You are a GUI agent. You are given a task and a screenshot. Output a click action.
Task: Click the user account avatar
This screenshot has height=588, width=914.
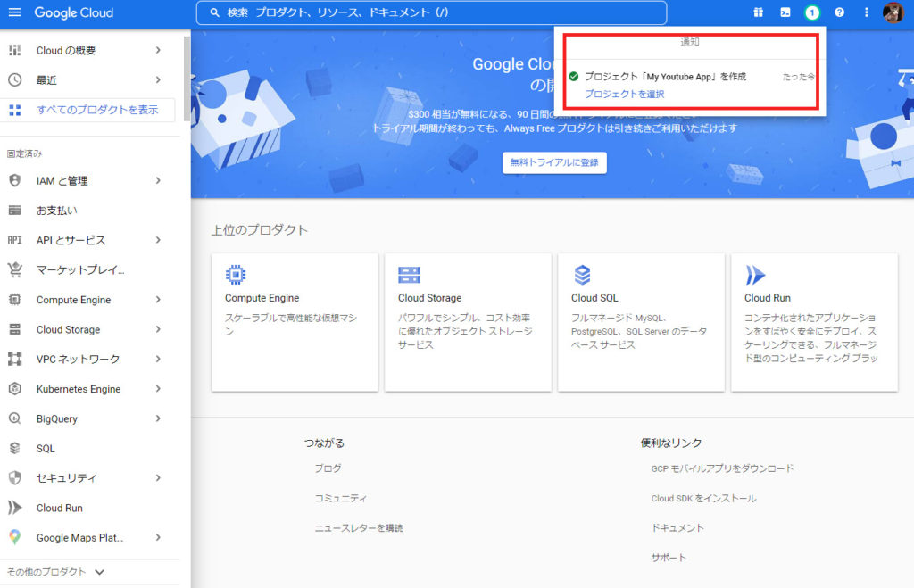tap(893, 12)
